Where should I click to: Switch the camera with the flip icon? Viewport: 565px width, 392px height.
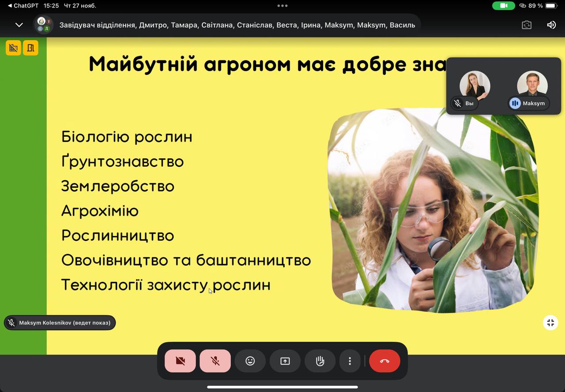coord(527,25)
